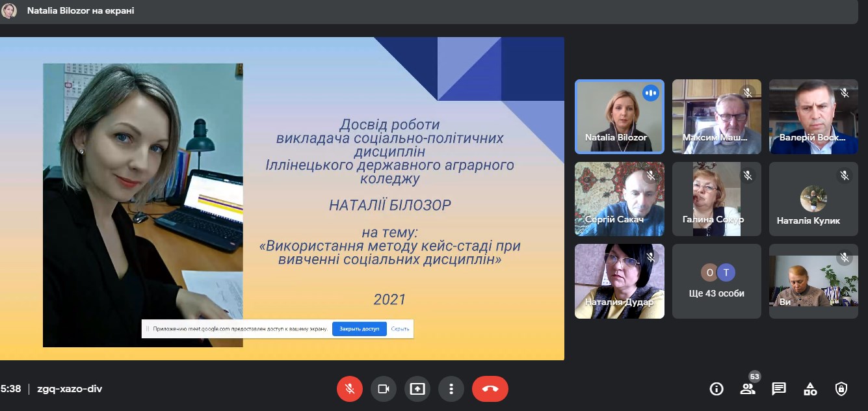Expand the Ще 43 особи participant group
Viewport: 868px width, 411px height.
tap(717, 281)
